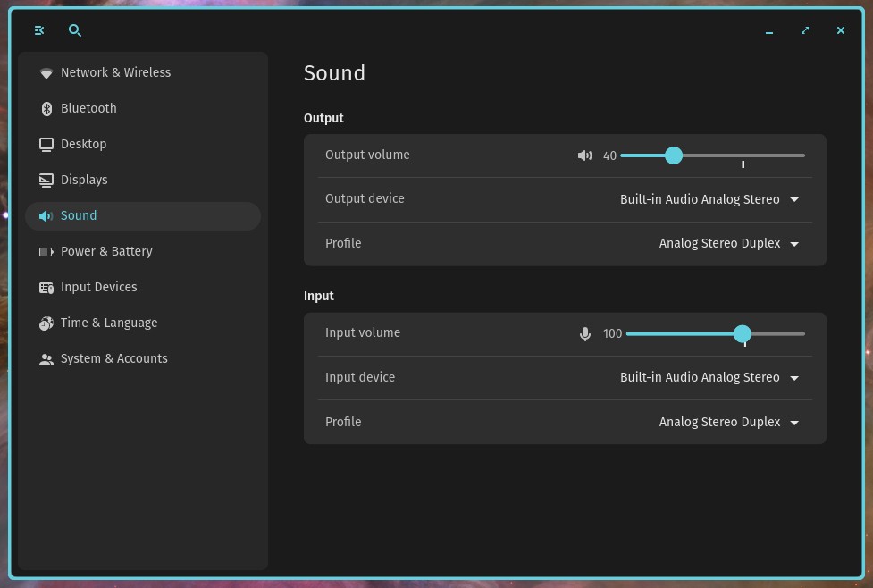
Task: Open the Output Profile dropdown
Action: [729, 243]
